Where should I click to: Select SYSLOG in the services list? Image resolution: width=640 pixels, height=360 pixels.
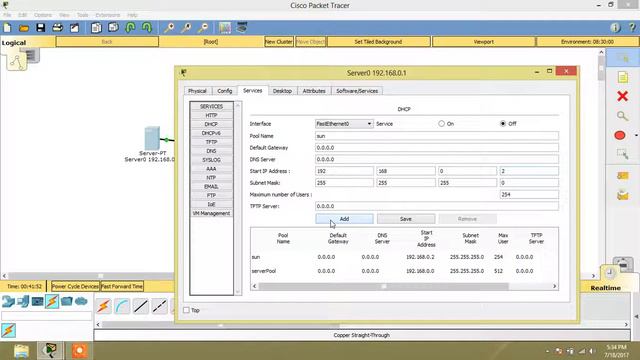[211, 160]
